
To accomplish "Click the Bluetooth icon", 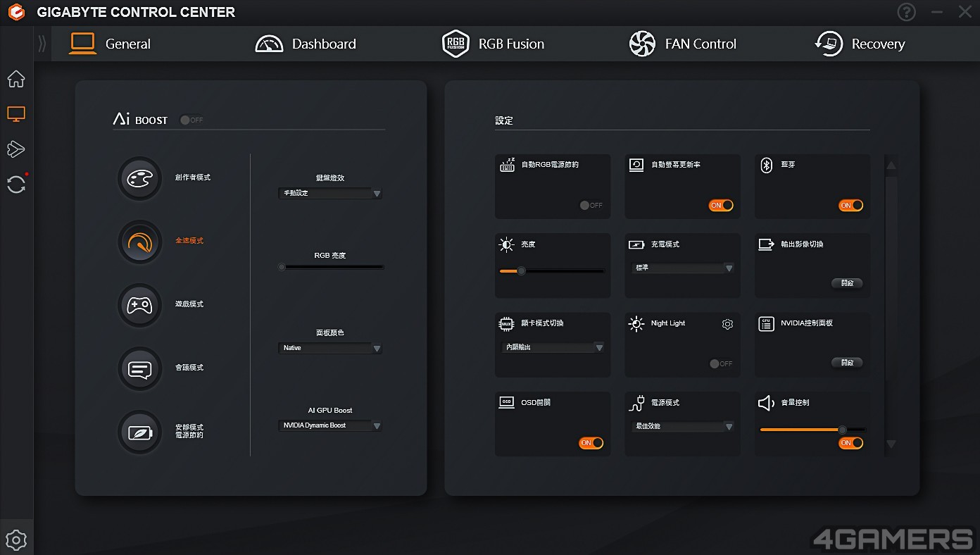I will click(766, 165).
